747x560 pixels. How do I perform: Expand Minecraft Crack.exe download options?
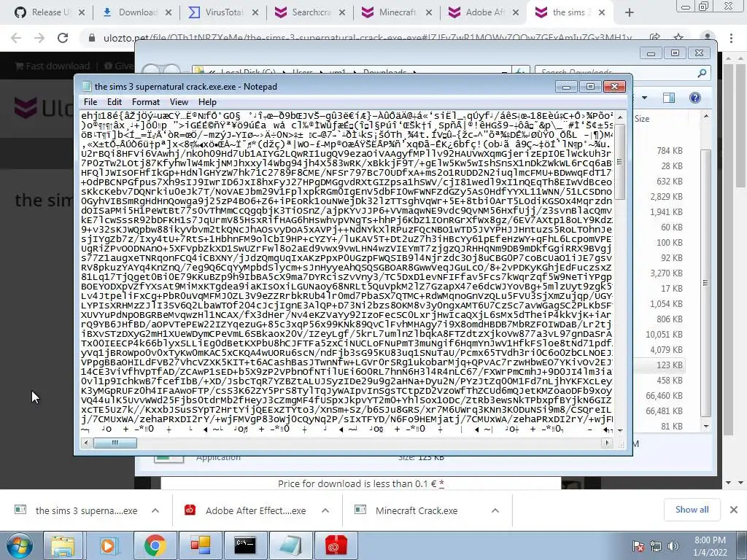[495, 510]
